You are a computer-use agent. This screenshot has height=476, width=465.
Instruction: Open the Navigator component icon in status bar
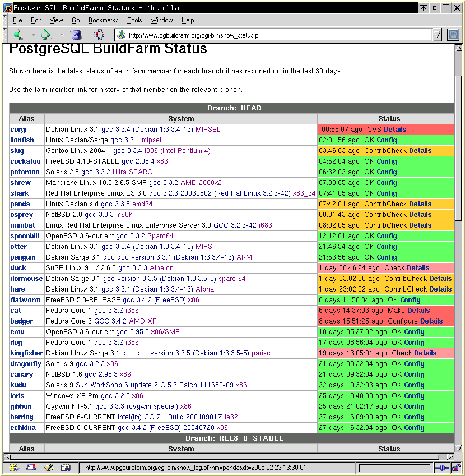[13, 468]
